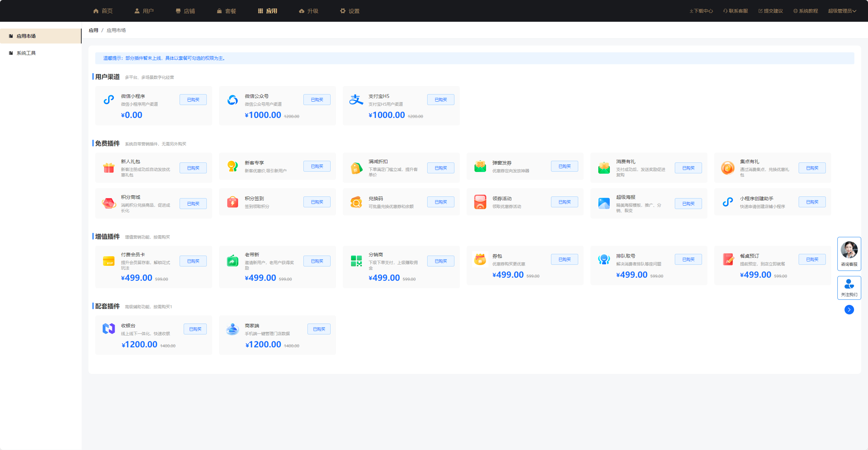The height and width of the screenshot is (450, 868).
Task: Click the blue round arrow expander
Action: 849,310
